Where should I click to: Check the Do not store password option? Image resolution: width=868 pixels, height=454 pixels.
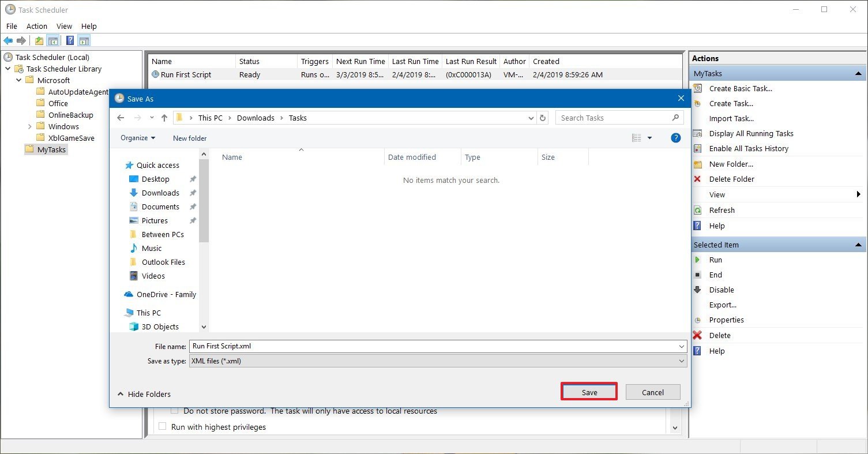tap(175, 411)
